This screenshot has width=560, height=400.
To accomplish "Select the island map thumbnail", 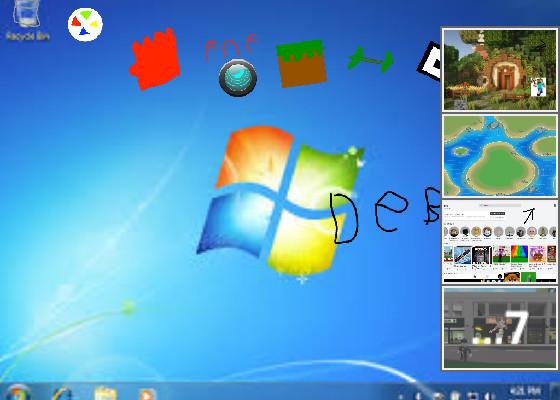I will pyautogui.click(x=500, y=156).
